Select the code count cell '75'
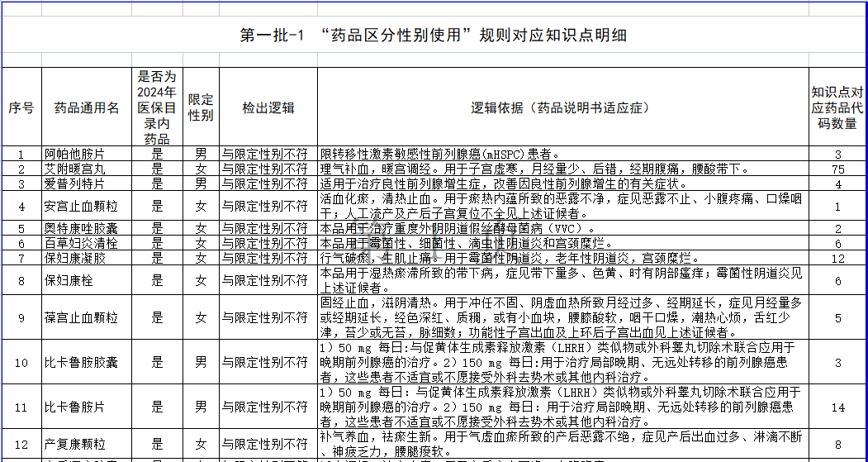 pyautogui.click(x=837, y=169)
